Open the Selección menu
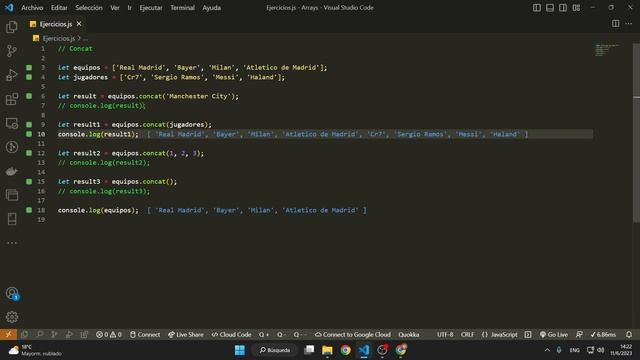The height and width of the screenshot is (360, 640). point(89,8)
